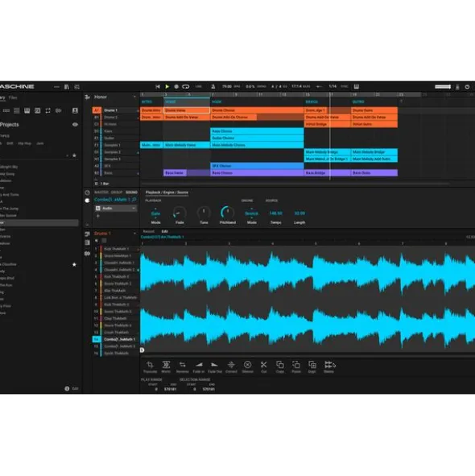475x476 pixels.
Task: Apply the Fade In tool
Action: pyautogui.click(x=199, y=366)
